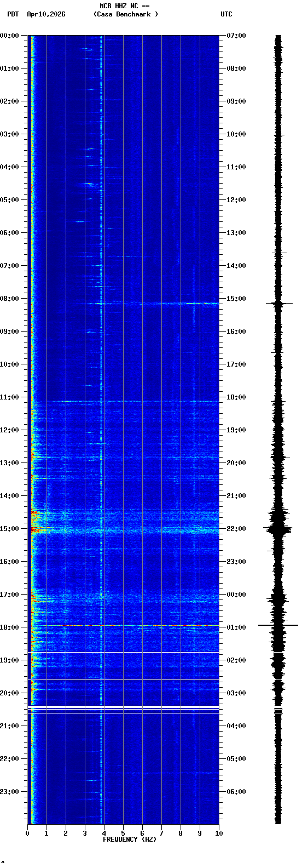Click the PDT axis label '04:00'

click(x=9, y=167)
